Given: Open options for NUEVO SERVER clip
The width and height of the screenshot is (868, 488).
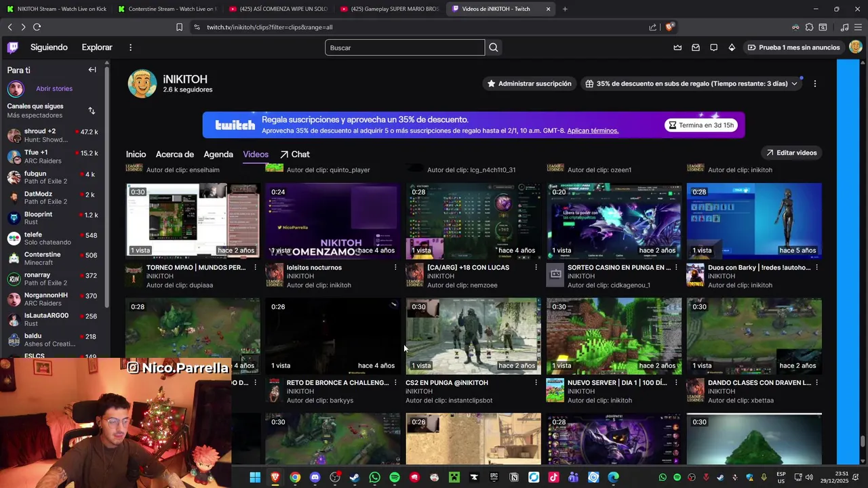Looking at the screenshot, I should [676, 383].
